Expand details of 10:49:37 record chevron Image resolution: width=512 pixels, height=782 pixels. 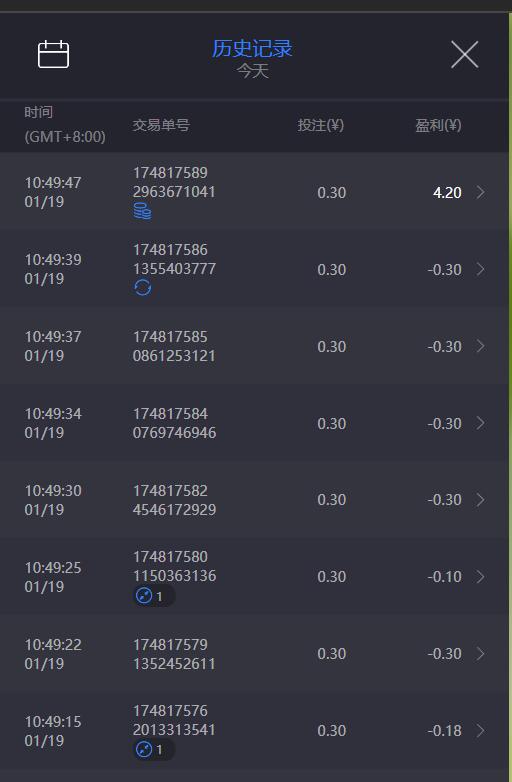point(480,346)
